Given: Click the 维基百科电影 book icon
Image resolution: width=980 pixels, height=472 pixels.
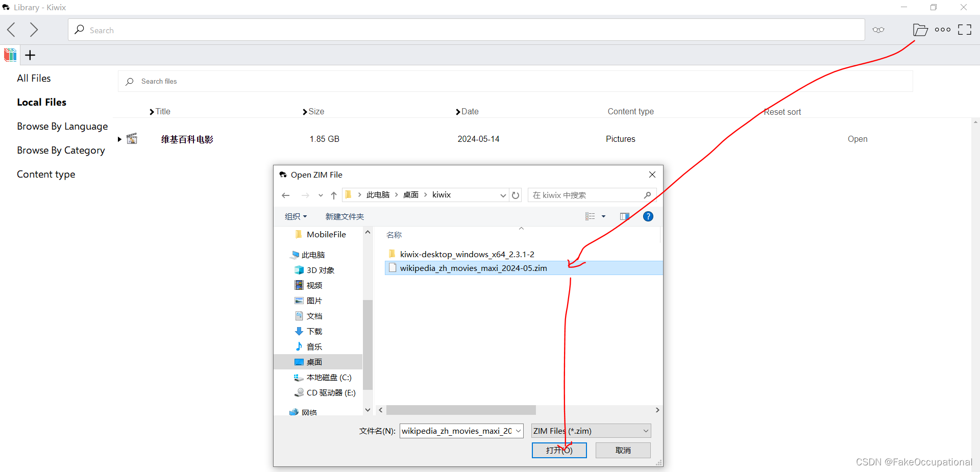Looking at the screenshot, I should coord(132,138).
